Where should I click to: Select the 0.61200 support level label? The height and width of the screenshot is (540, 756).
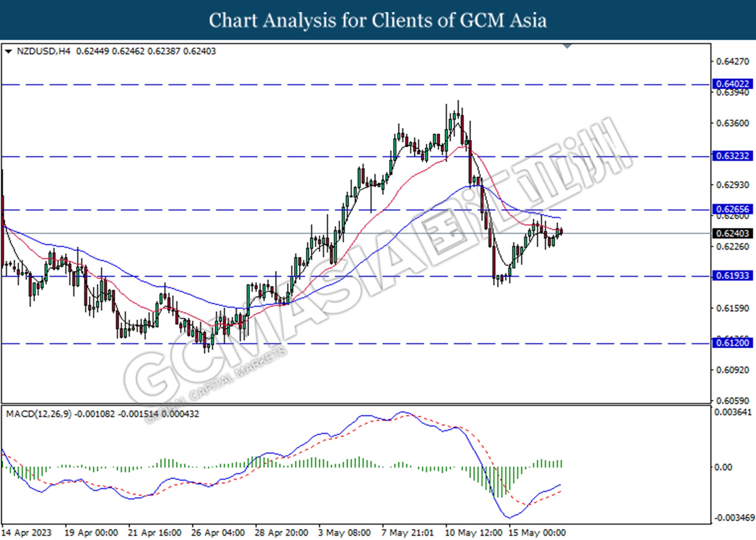pos(733,343)
